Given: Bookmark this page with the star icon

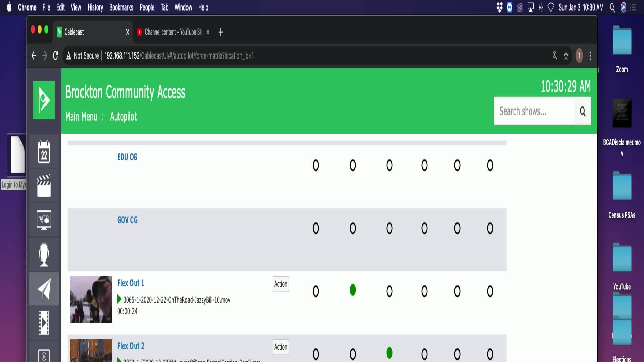Looking at the screenshot, I should 566,56.
